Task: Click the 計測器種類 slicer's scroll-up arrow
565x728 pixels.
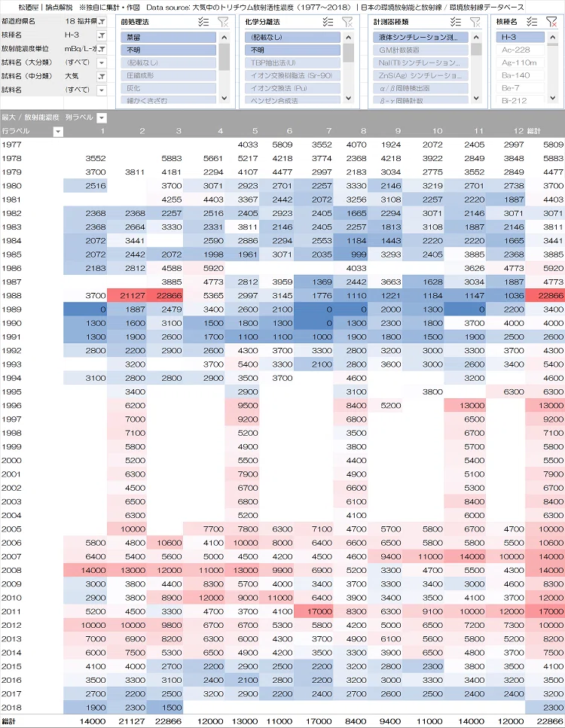Action: [476, 37]
